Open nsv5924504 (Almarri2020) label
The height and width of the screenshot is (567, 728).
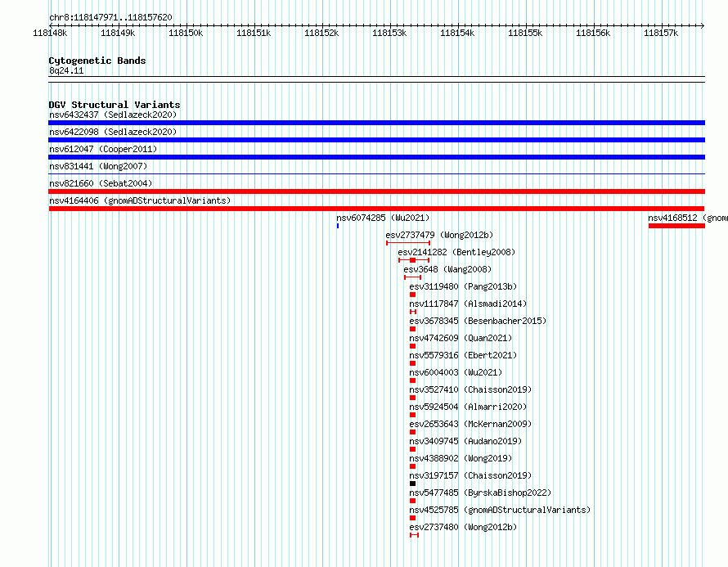tap(468, 407)
